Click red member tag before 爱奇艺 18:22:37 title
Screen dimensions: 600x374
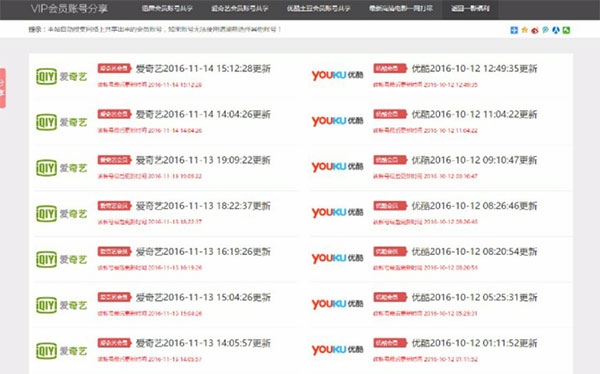point(114,206)
